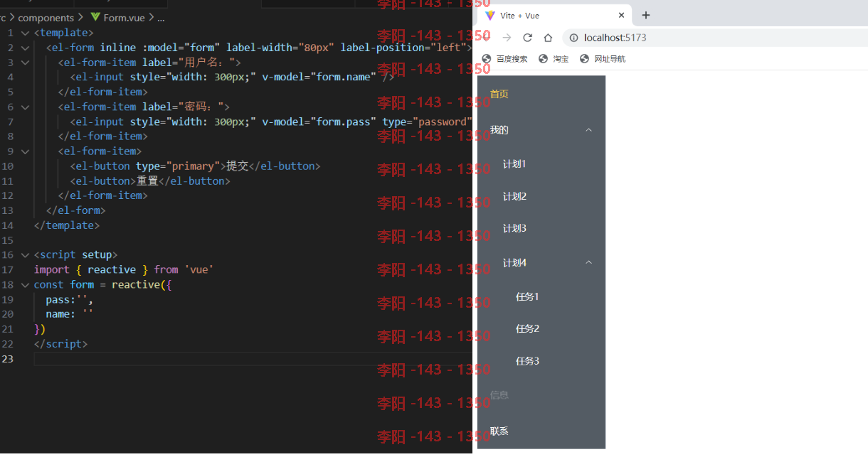
Task: Select the Vite + Vue browser tab
Action: pos(553,15)
